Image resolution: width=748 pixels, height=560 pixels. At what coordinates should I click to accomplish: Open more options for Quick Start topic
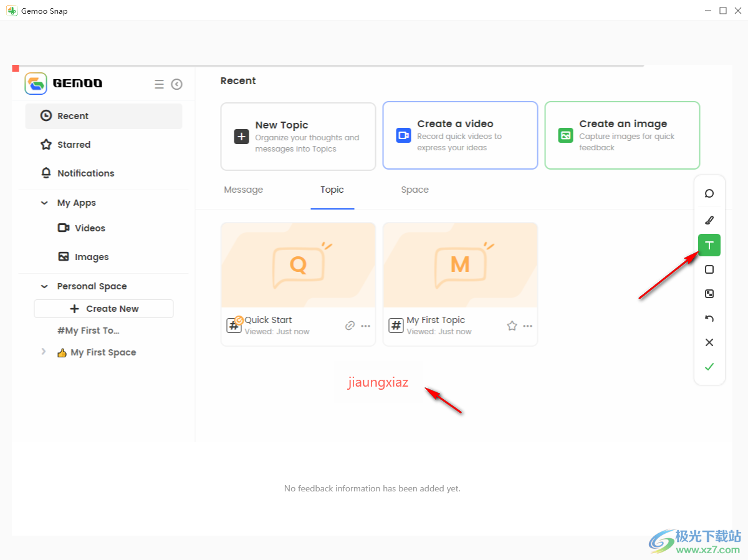click(366, 326)
